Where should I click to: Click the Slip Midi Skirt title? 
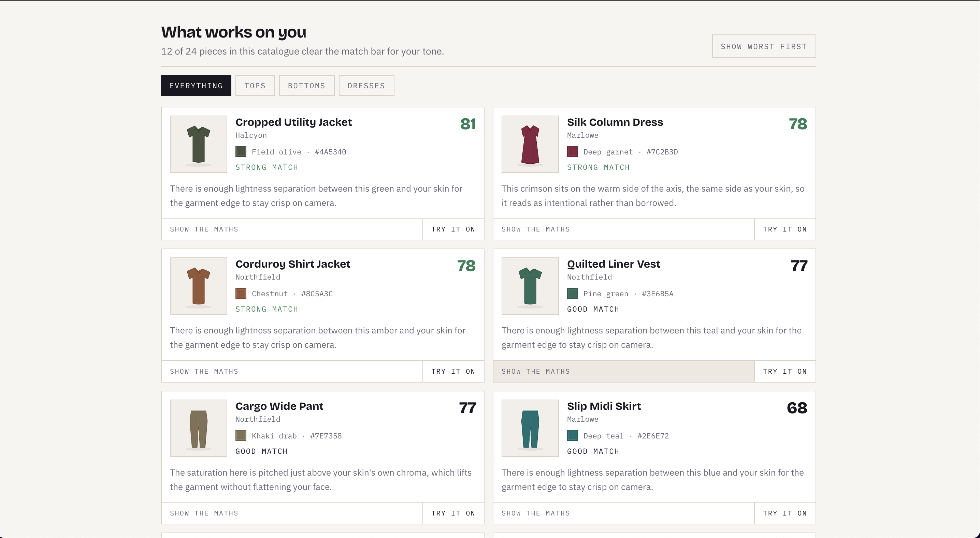(x=604, y=406)
